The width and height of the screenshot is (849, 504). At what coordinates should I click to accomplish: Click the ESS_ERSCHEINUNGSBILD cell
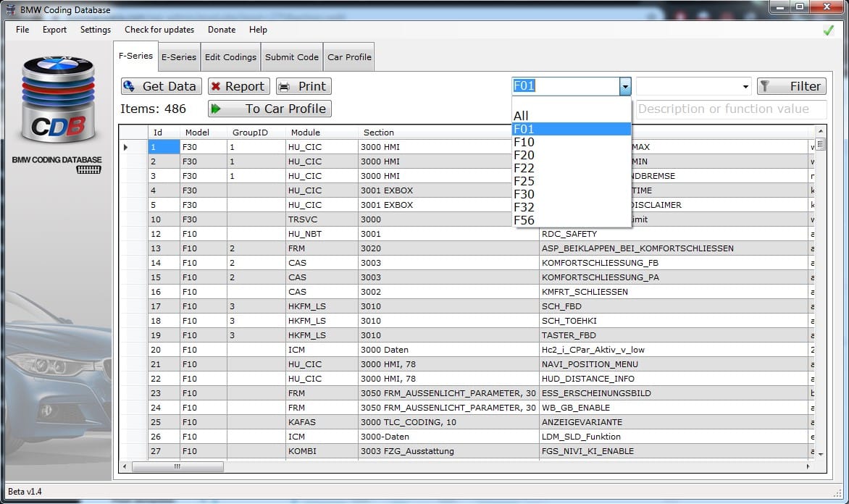(674, 393)
